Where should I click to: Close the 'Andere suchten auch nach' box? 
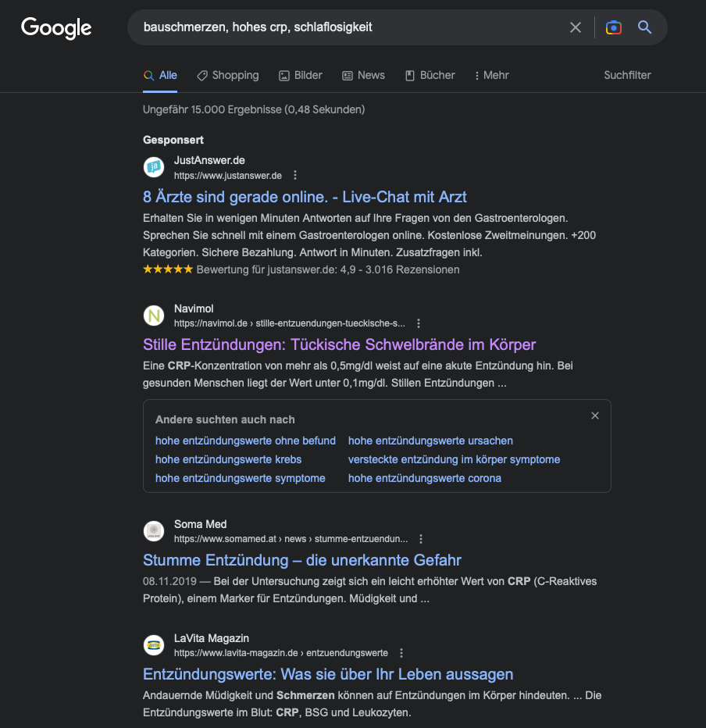pyautogui.click(x=595, y=416)
